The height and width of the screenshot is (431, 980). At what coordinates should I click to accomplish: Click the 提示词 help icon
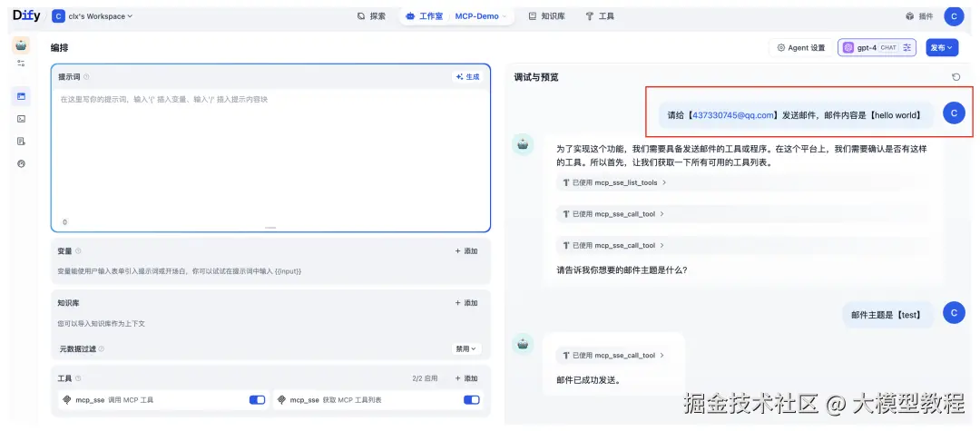(x=86, y=77)
